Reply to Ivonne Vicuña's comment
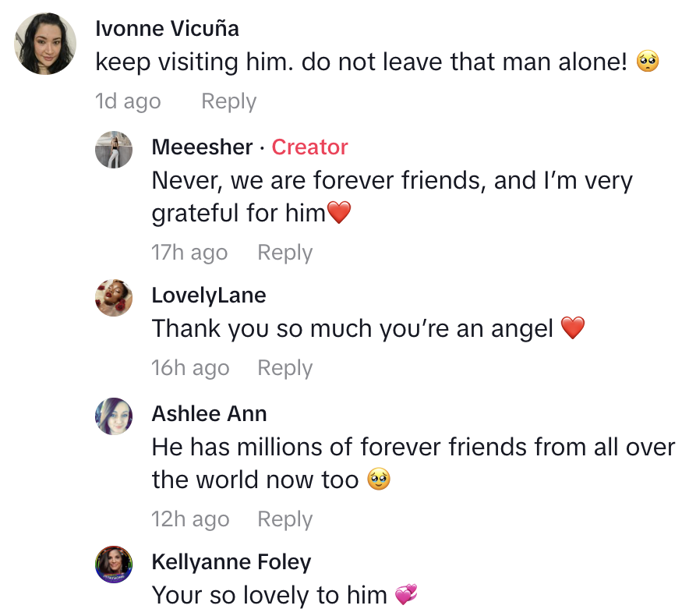 (x=228, y=101)
